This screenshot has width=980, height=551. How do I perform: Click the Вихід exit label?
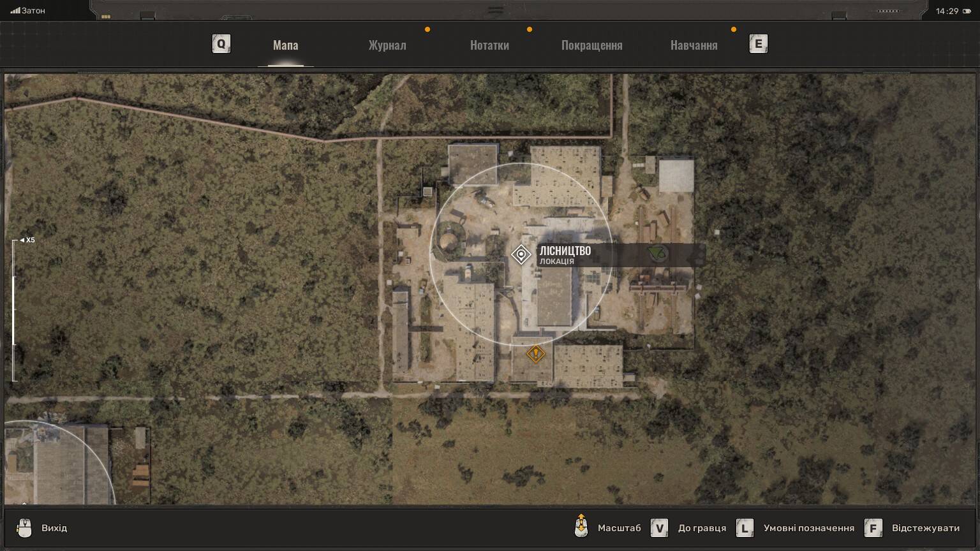pyautogui.click(x=54, y=528)
